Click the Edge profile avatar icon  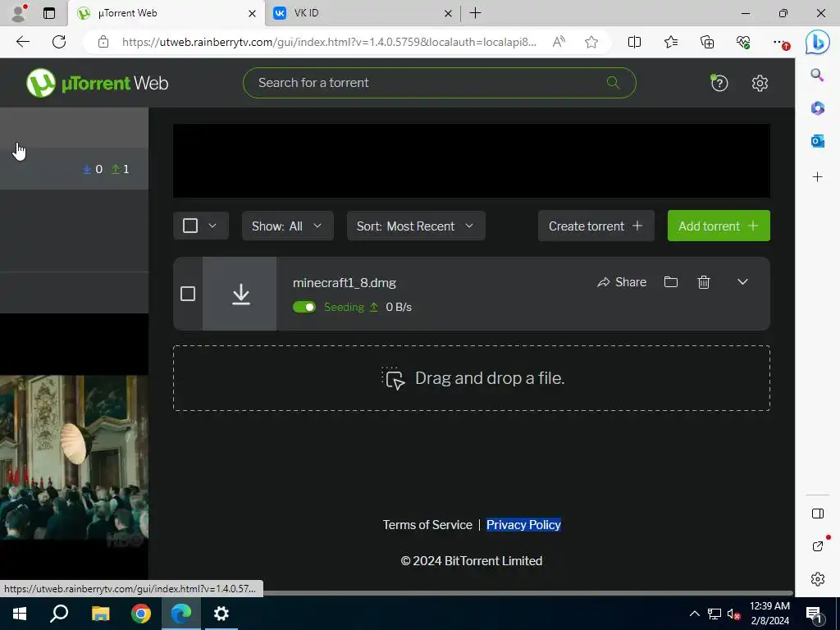click(x=19, y=13)
